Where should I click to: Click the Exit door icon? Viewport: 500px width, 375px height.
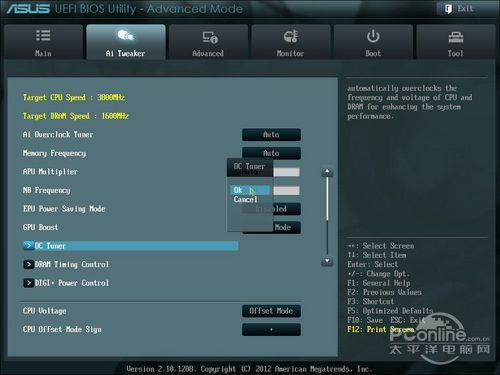point(448,9)
